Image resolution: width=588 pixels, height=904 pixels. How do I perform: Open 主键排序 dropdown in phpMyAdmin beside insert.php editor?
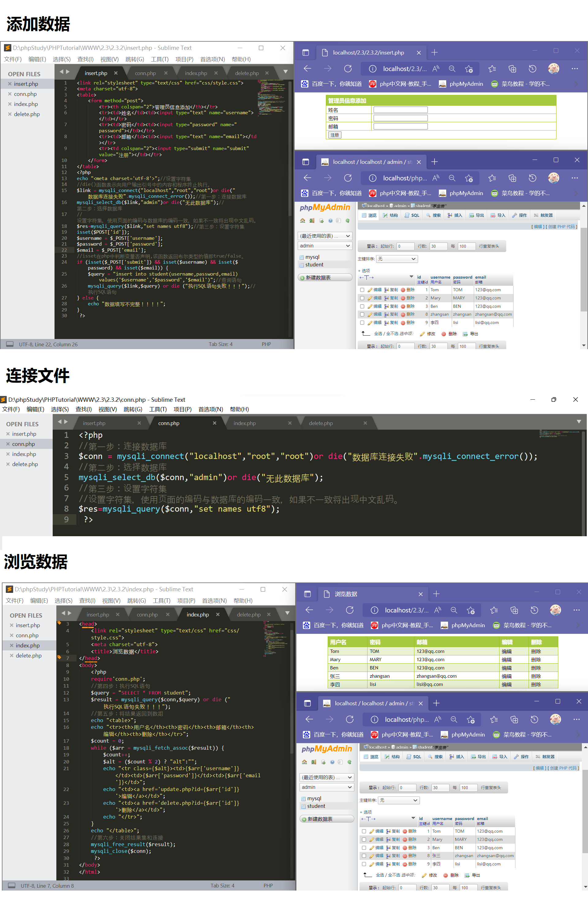click(x=397, y=259)
